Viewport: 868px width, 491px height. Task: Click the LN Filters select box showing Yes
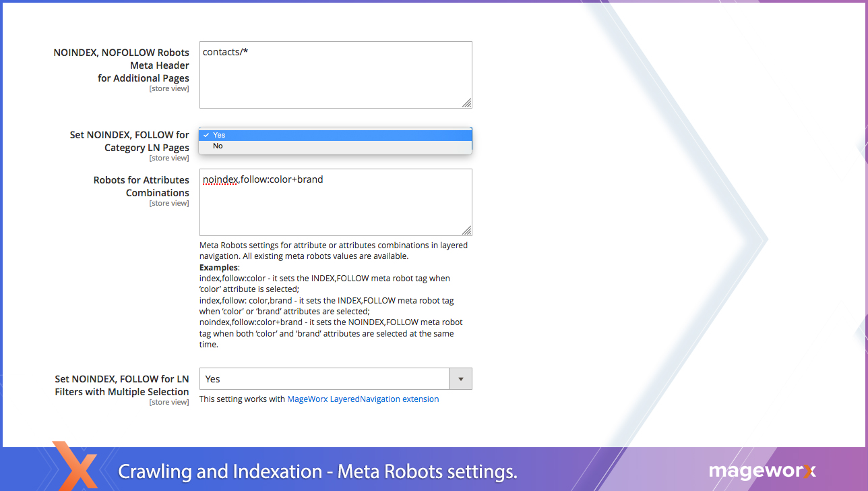[325, 379]
